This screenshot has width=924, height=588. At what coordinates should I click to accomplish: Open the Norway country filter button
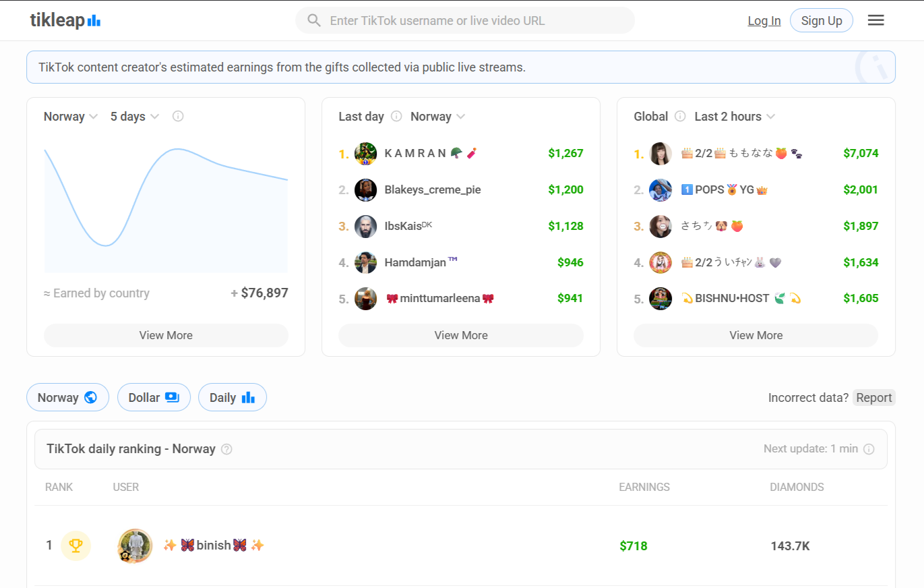coord(67,397)
